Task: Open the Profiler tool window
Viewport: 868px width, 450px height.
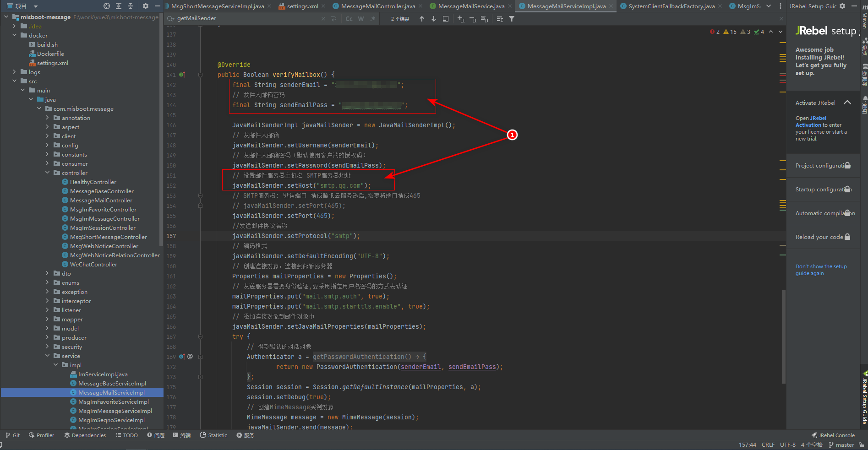Action: (x=41, y=435)
